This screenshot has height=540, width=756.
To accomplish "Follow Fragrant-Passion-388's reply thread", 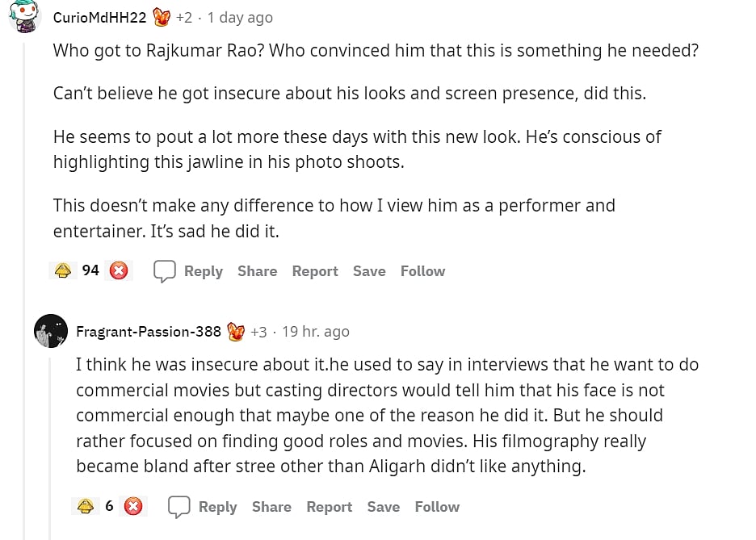I will (437, 507).
